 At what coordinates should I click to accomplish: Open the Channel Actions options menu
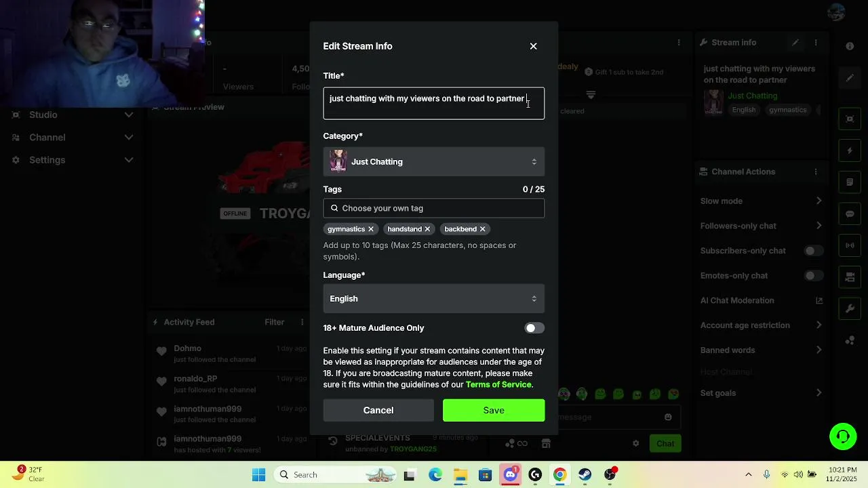click(x=816, y=171)
